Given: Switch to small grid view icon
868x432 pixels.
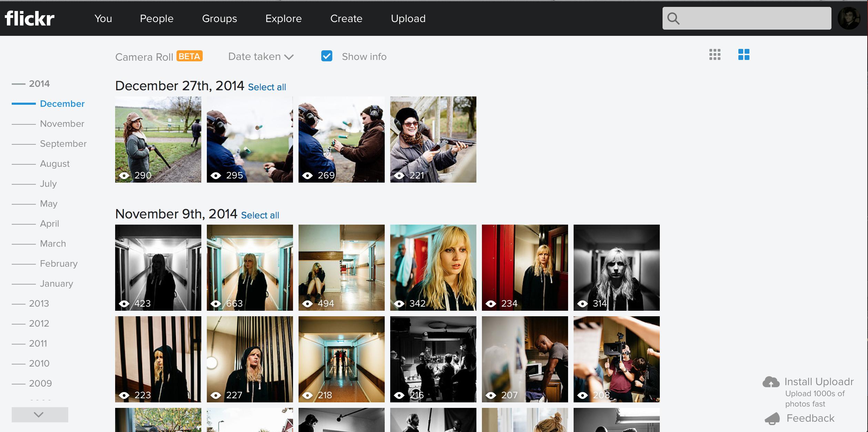Looking at the screenshot, I should pos(715,54).
